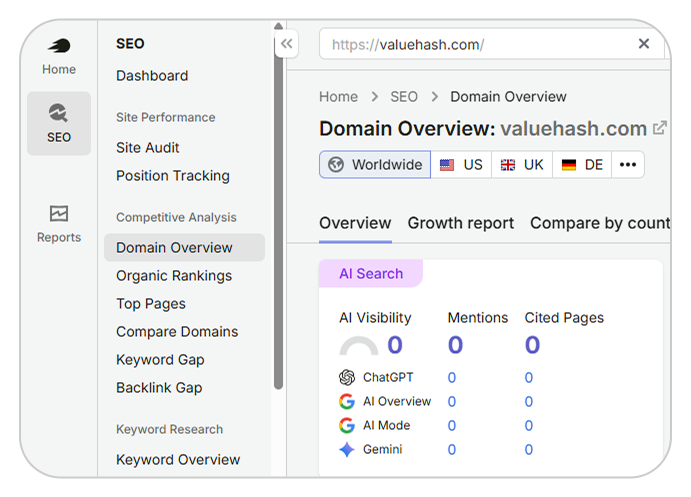Screen dimensions: 691x497
Task: Open more countries with the three-dots button
Action: 628,164
